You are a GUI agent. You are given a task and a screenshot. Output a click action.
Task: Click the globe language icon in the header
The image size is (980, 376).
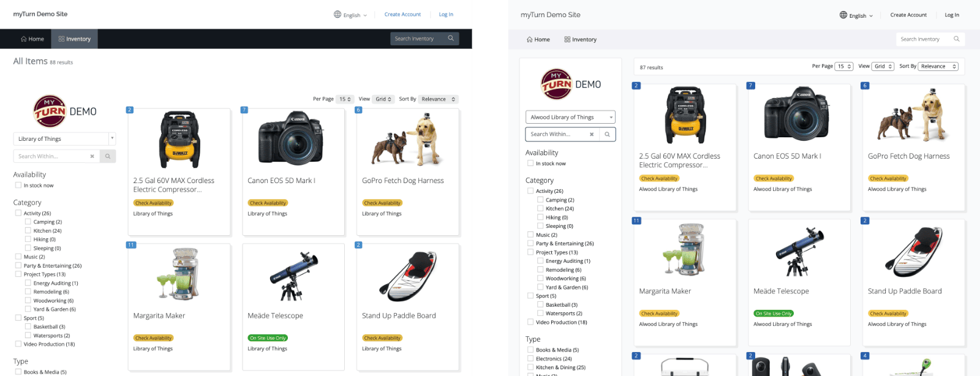click(x=844, y=15)
